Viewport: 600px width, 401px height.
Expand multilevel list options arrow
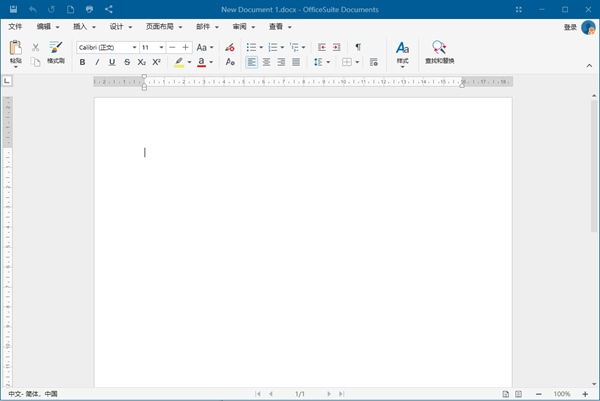click(303, 47)
